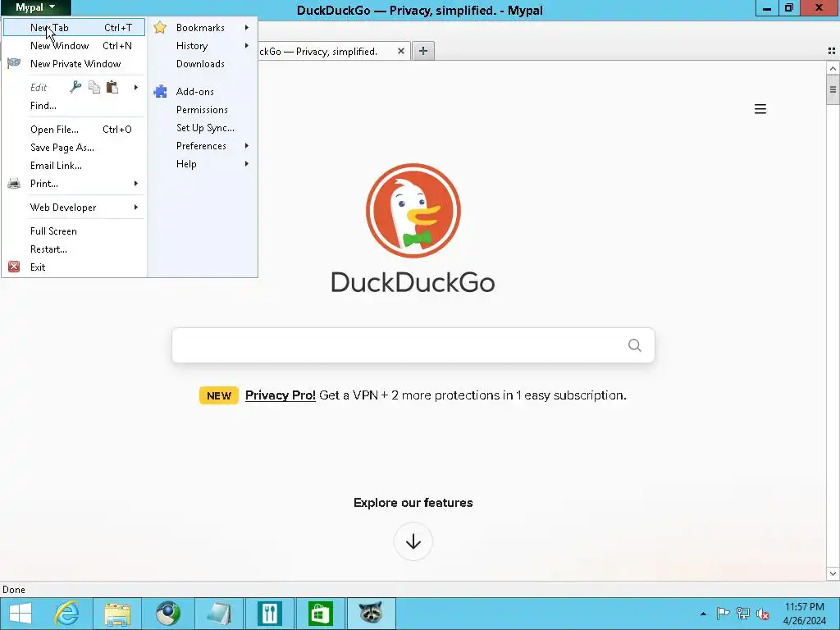Click the Action Center flag tray icon

coord(723,614)
